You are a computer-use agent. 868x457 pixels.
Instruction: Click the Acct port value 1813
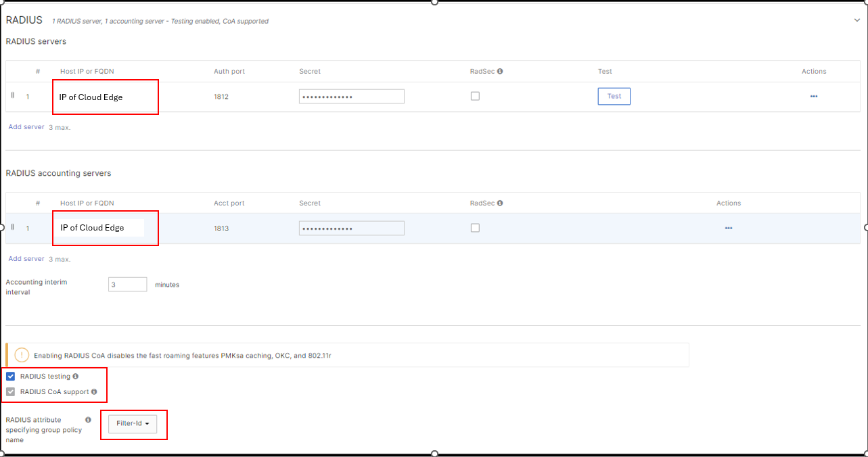point(221,228)
